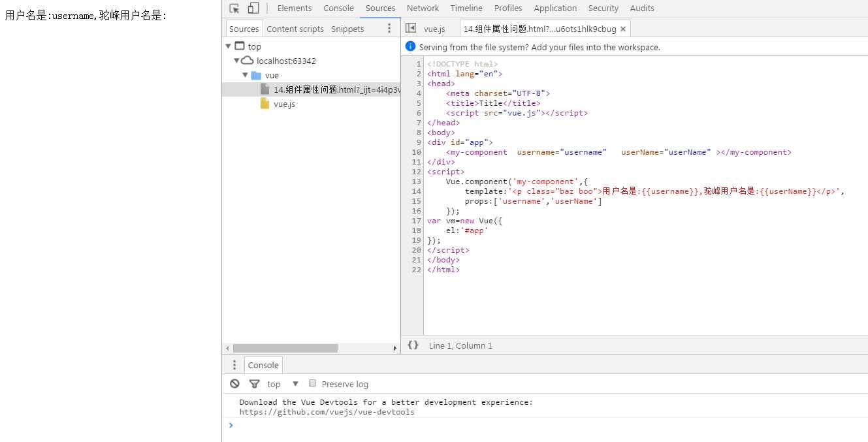This screenshot has width=868, height=442.
Task: Open the Snippets navigator tab
Action: (x=347, y=29)
